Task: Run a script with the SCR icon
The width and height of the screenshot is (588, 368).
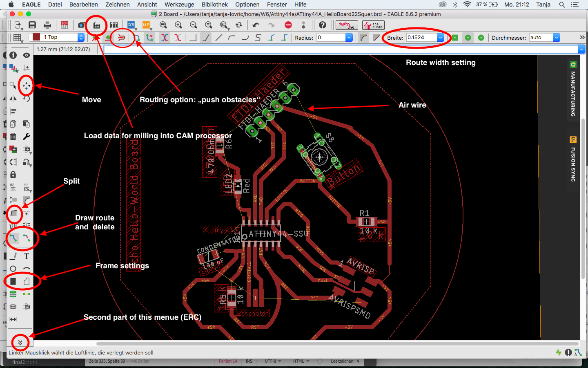Action: pyautogui.click(x=131, y=25)
